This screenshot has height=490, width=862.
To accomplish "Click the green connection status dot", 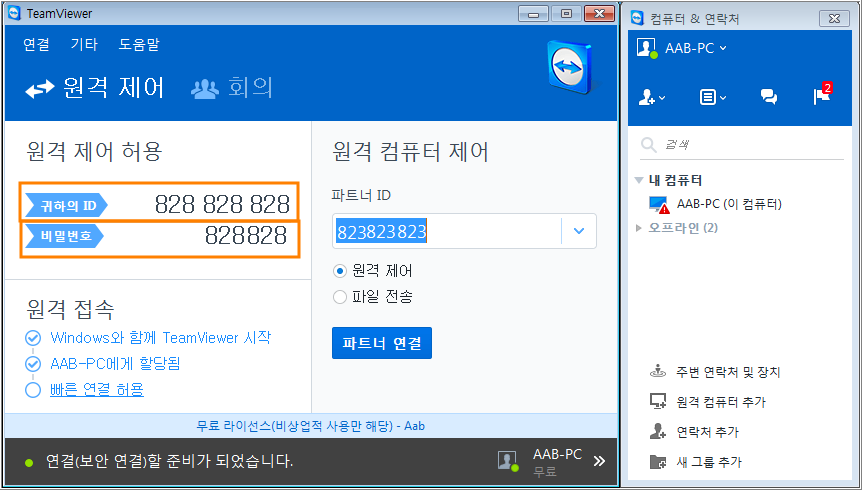I will coord(29,461).
